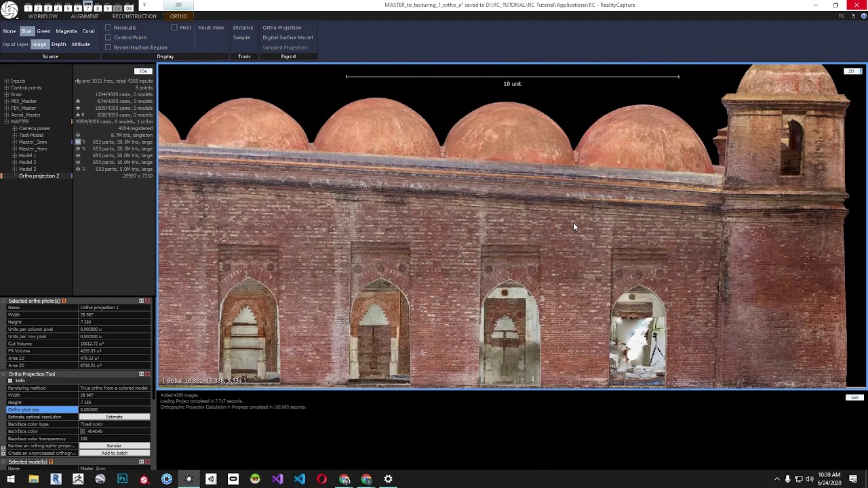This screenshot has width=868, height=488.
Task: Activate the Distance measuring tool
Action: [x=243, y=28]
